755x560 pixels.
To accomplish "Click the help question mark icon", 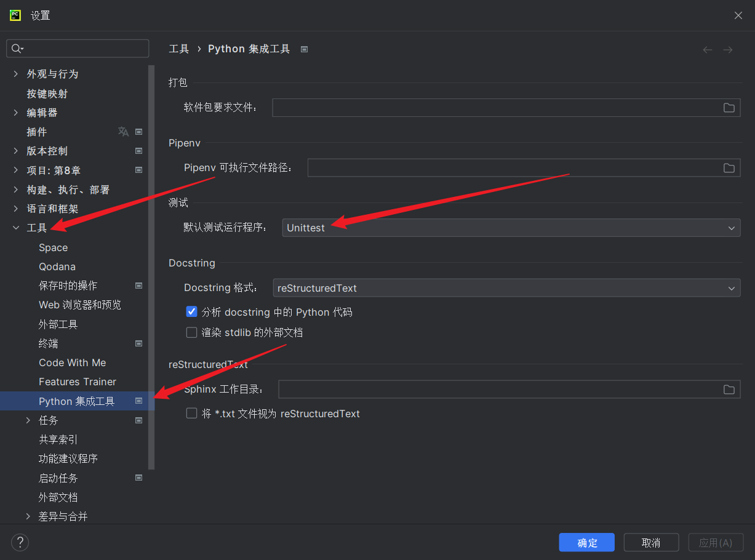I will point(20,542).
